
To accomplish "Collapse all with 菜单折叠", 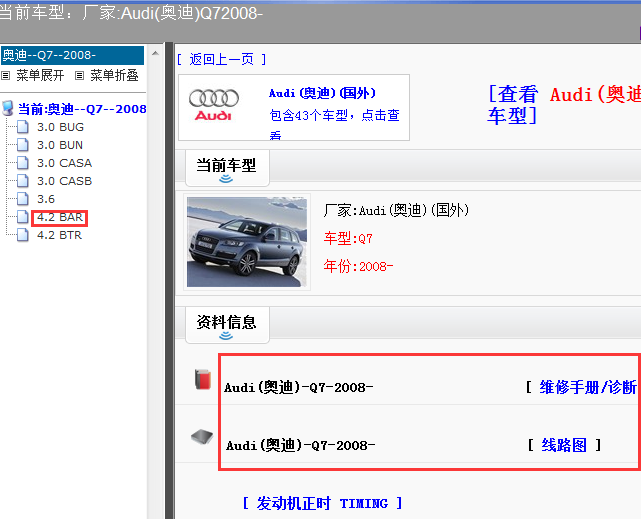I will point(114,76).
